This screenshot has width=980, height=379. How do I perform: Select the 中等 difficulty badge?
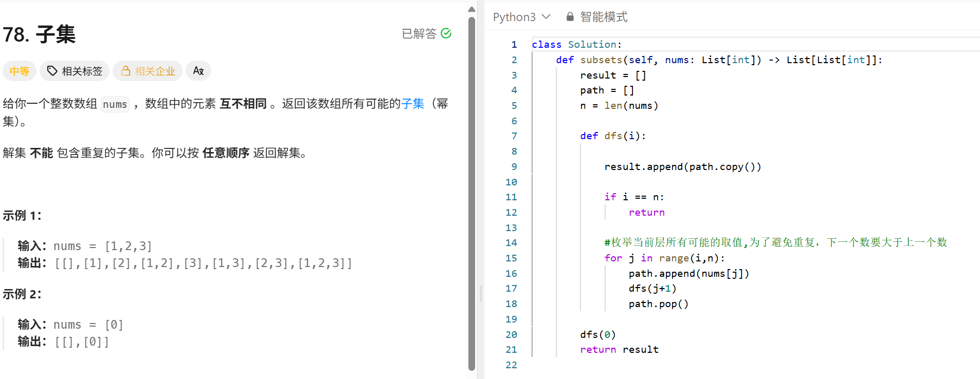click(x=20, y=71)
